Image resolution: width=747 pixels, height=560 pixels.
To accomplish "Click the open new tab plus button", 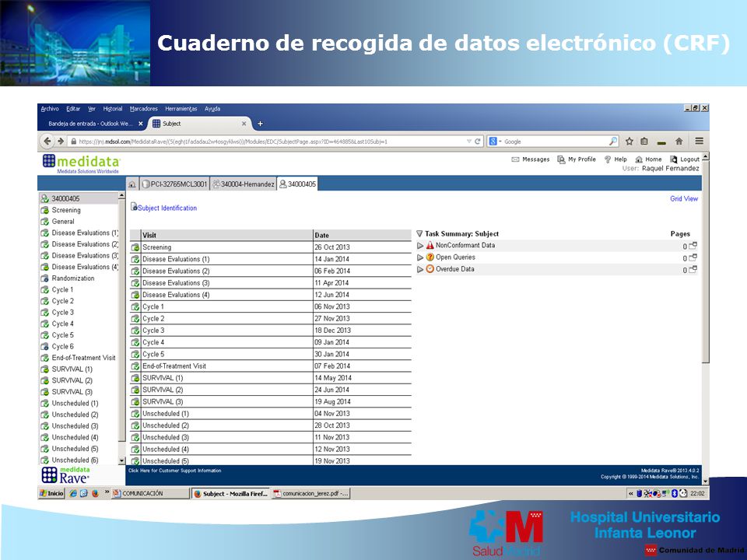I will (x=260, y=124).
